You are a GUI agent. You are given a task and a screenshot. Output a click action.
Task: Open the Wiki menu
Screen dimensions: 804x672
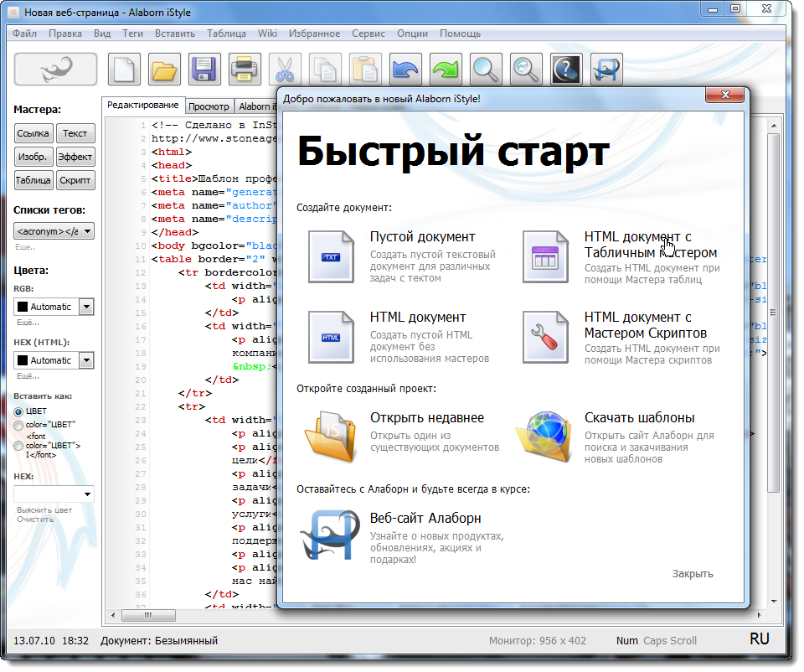(267, 34)
